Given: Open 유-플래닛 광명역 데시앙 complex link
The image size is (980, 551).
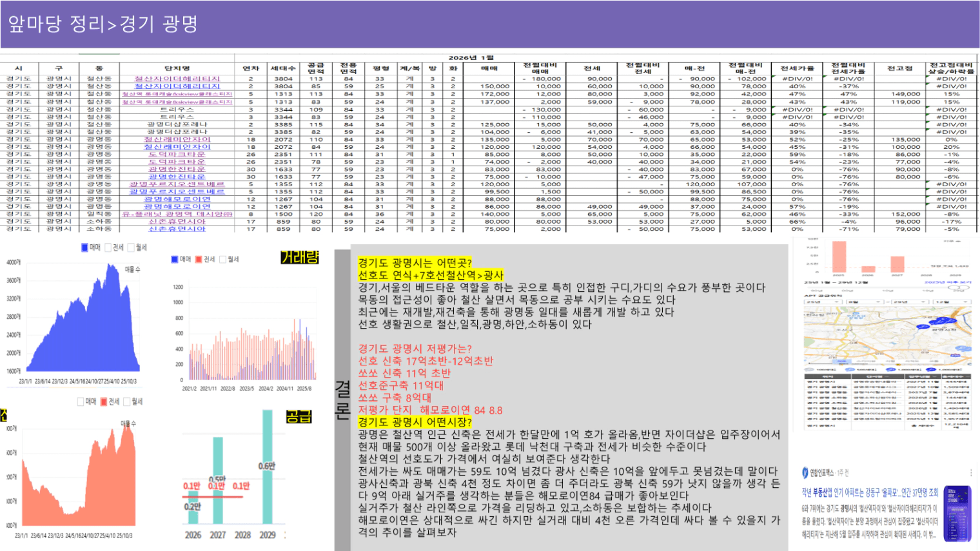Looking at the screenshot, I should [x=177, y=214].
